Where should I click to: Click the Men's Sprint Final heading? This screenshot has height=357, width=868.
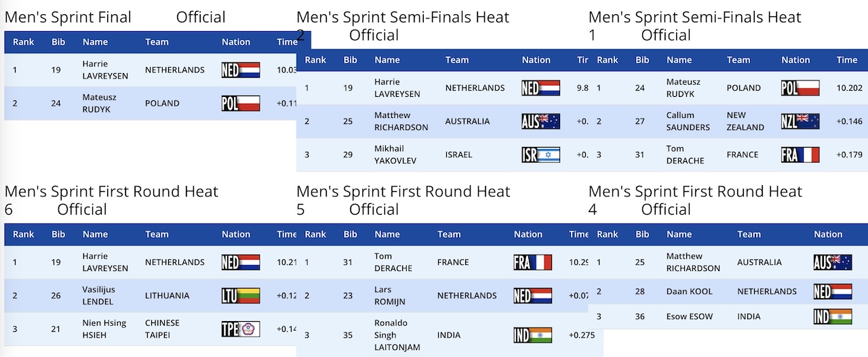point(68,18)
